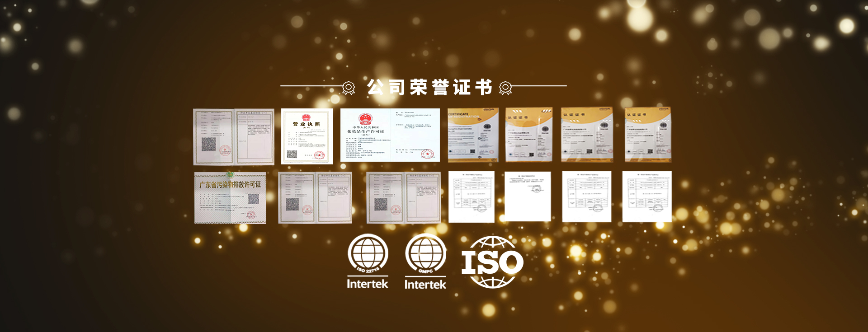The image size is (868, 332).
Task: Click the Intertek GMPC globe logo
Action: click(x=425, y=261)
